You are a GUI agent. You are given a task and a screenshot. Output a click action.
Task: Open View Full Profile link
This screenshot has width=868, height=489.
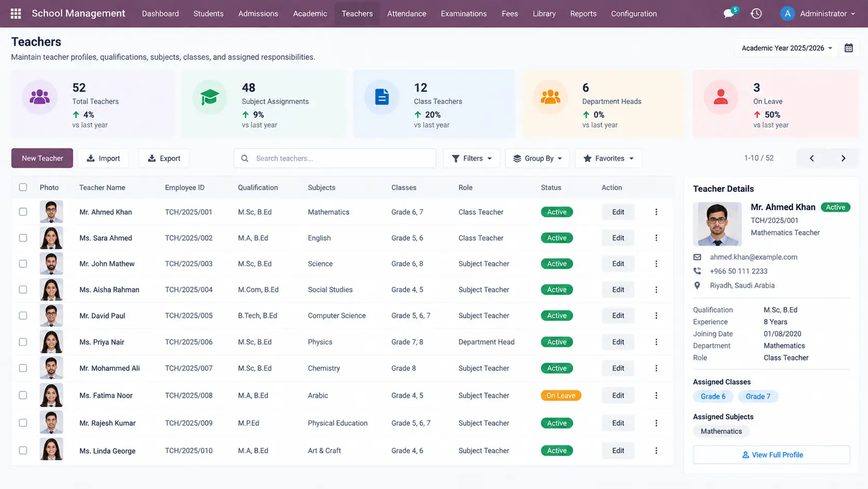point(771,455)
